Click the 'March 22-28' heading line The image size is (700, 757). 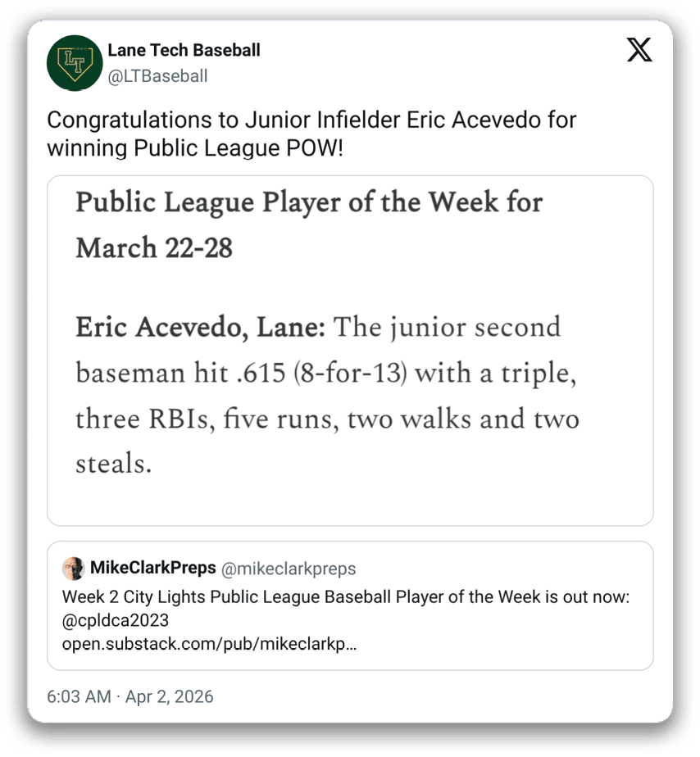coord(154,247)
